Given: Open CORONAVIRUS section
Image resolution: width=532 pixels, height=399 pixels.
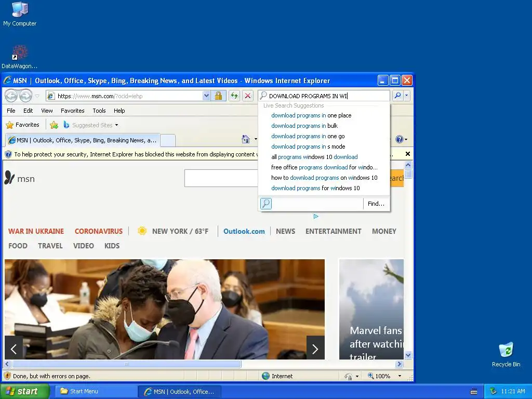Looking at the screenshot, I should click(x=98, y=231).
